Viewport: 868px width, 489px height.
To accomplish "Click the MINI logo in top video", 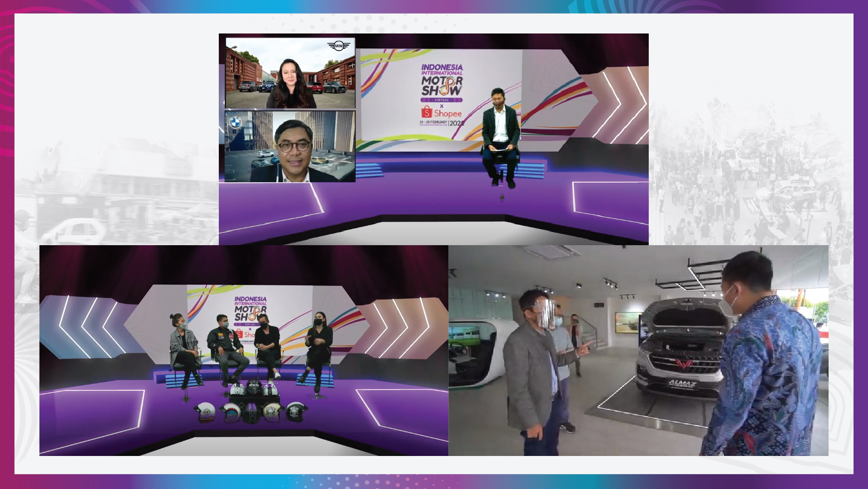I will coord(339,46).
